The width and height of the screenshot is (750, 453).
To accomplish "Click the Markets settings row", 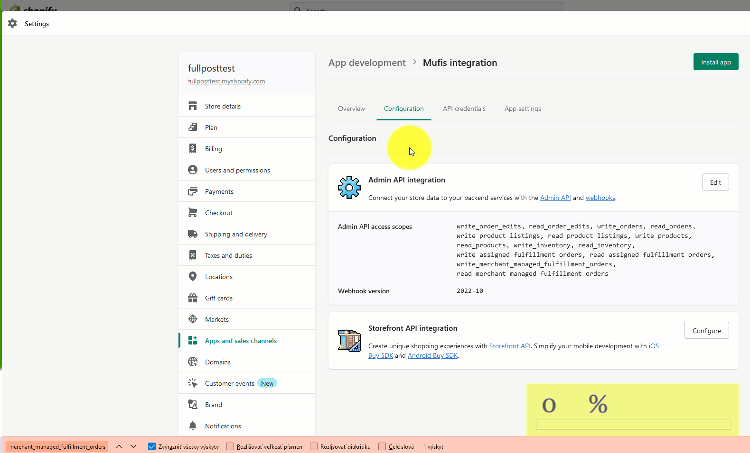I will [x=247, y=319].
